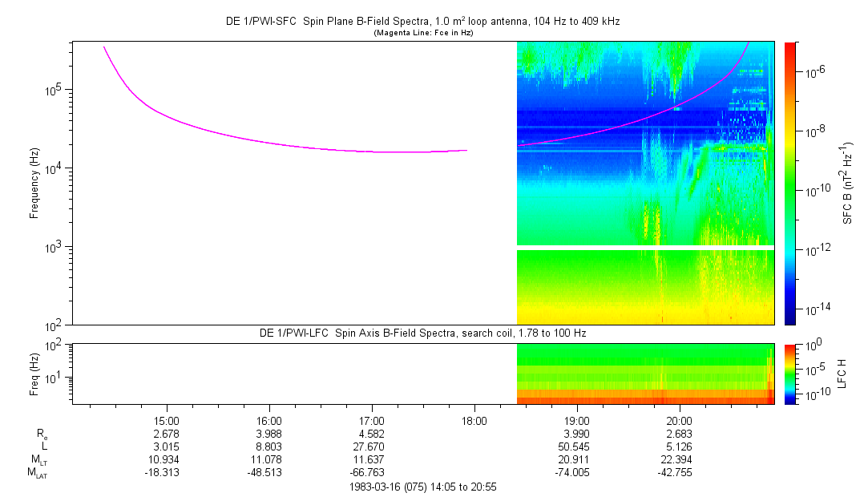Click the MLT value 22.394
Screen dimensions: 868x497
tap(679, 459)
